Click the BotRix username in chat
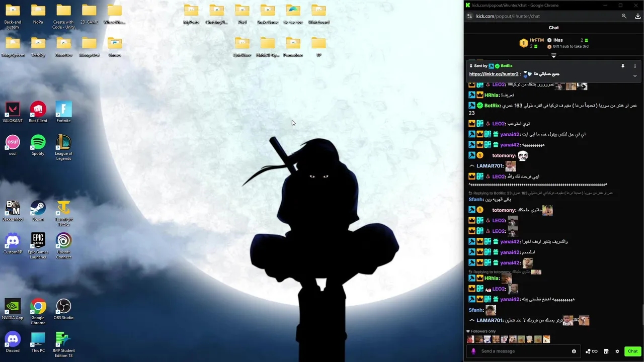 point(492,106)
